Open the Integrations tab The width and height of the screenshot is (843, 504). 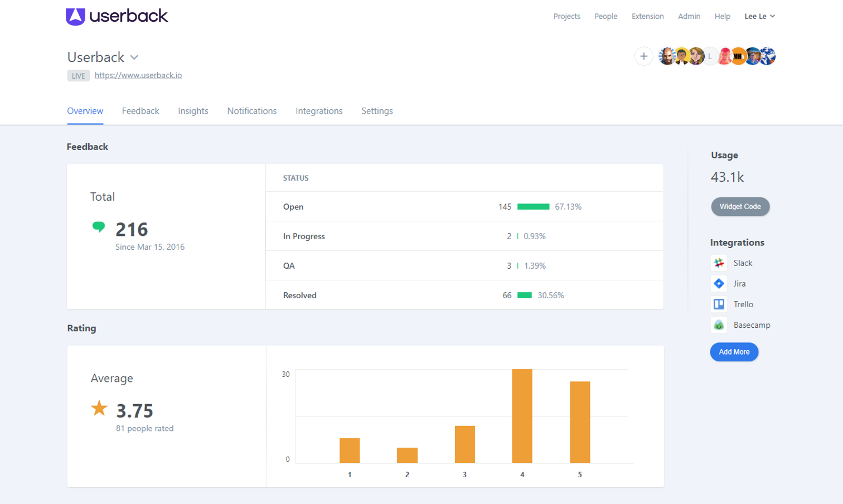pos(319,111)
